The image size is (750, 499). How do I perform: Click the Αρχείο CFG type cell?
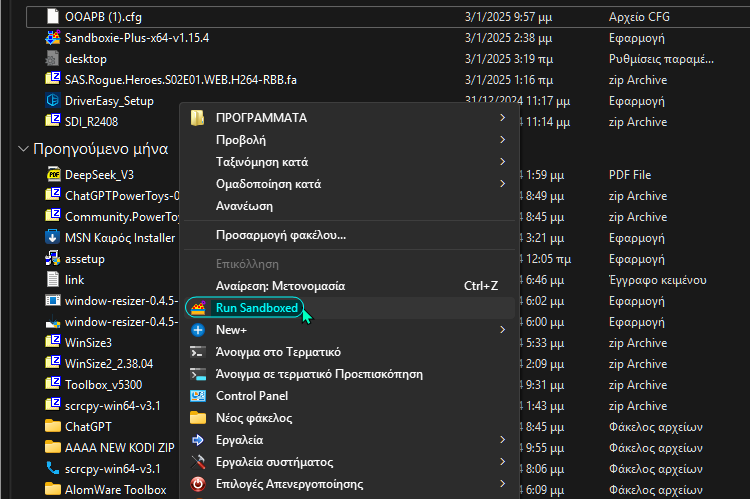[639, 17]
